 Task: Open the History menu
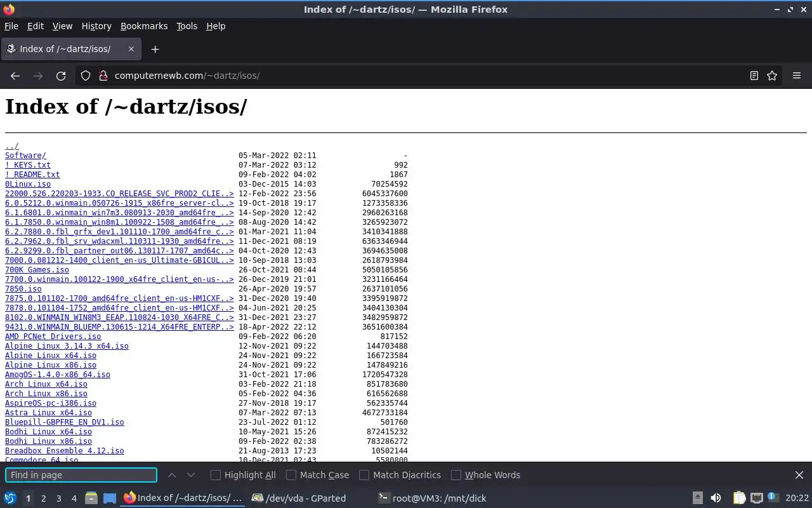(x=96, y=26)
